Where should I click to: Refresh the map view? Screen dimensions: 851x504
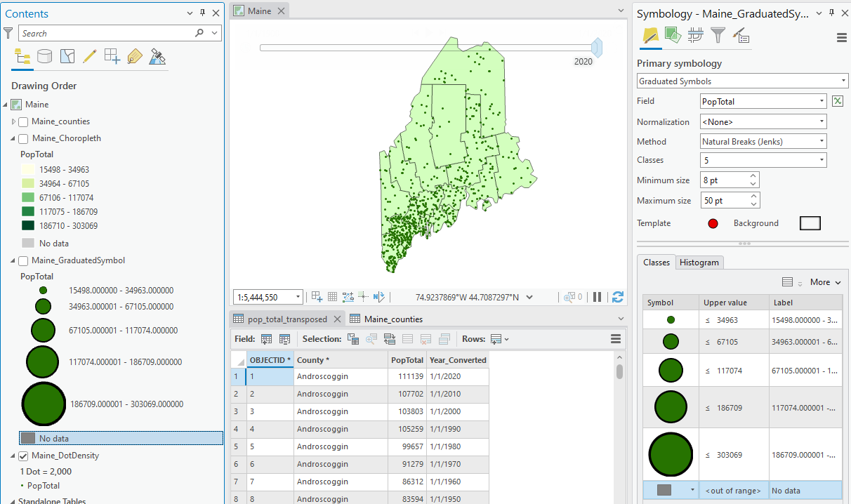tap(618, 297)
